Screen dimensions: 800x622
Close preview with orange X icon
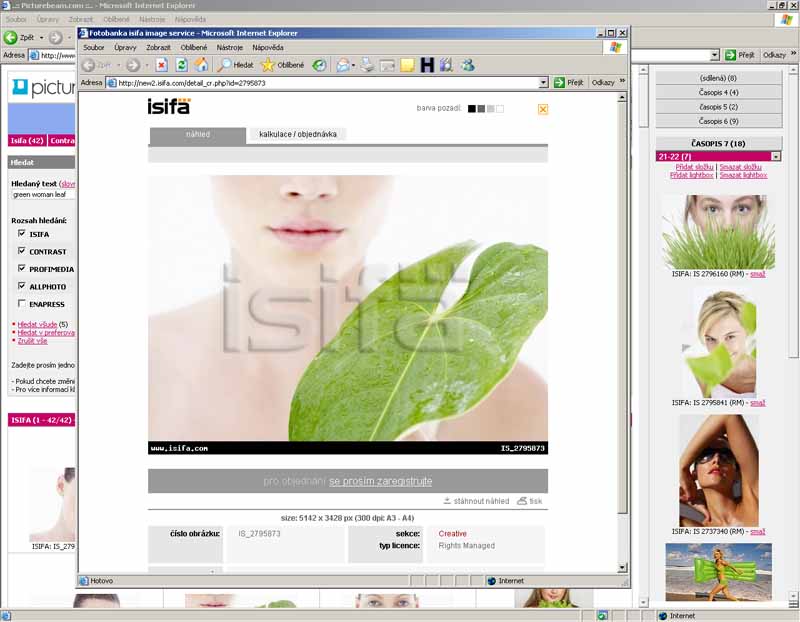click(x=543, y=109)
